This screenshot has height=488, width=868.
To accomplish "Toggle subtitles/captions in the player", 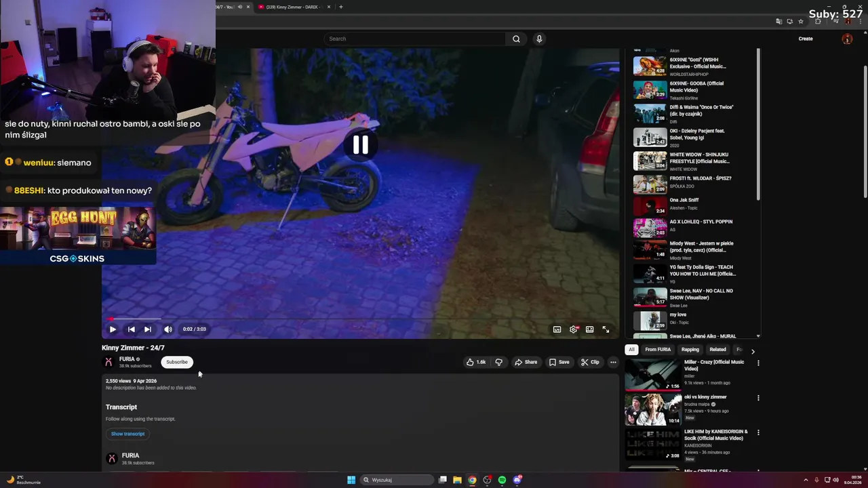I will 557,329.
